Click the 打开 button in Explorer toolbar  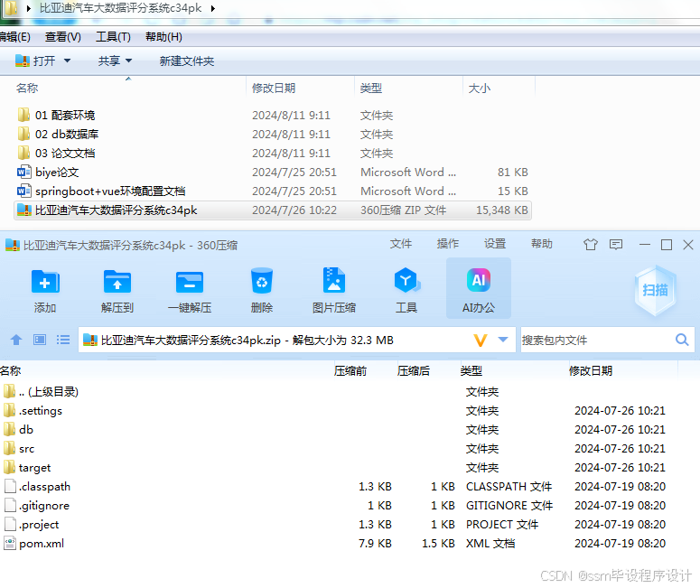click(35, 61)
